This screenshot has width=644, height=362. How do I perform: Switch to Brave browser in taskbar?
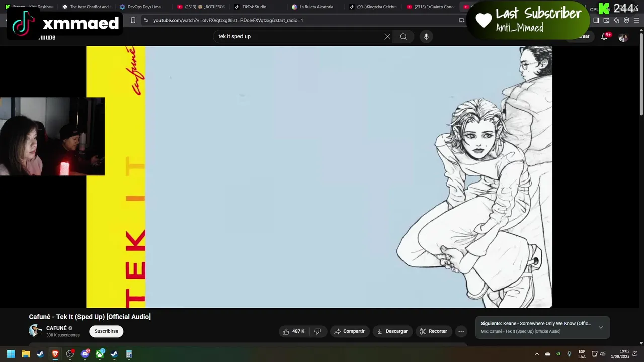55,354
